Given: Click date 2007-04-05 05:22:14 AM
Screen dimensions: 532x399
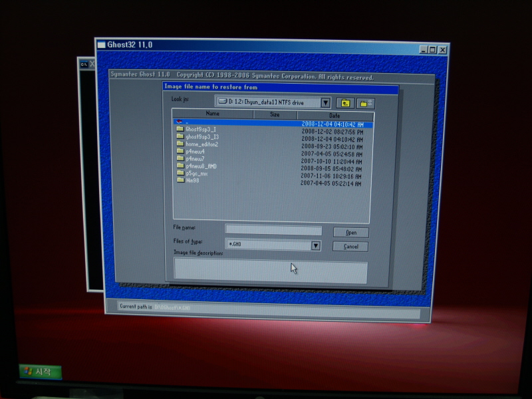Looking at the screenshot, I should tap(331, 184).
